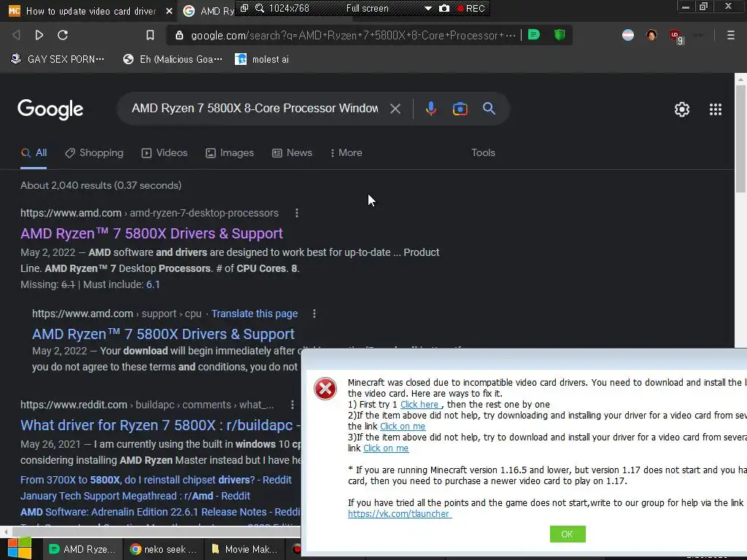Switch to News results
Screen dimensions: 747x560
point(292,153)
